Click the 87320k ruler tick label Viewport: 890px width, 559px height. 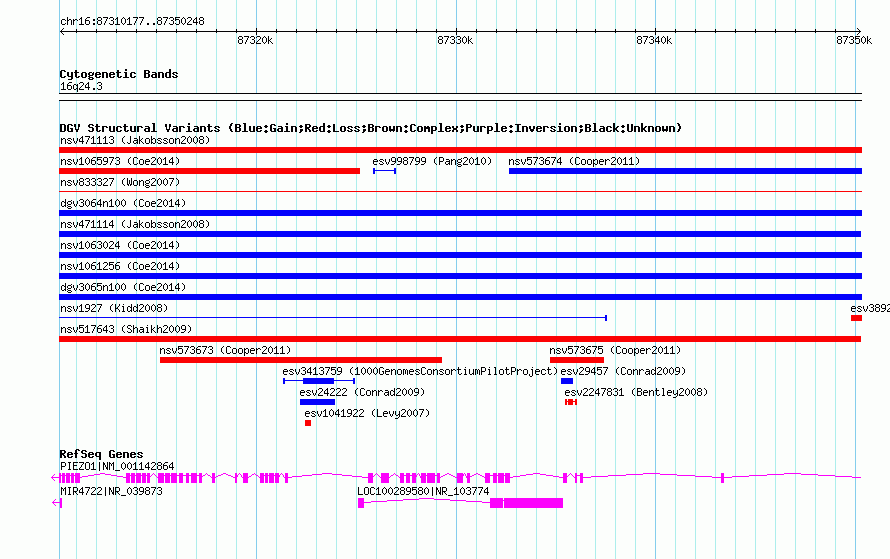tap(255, 40)
